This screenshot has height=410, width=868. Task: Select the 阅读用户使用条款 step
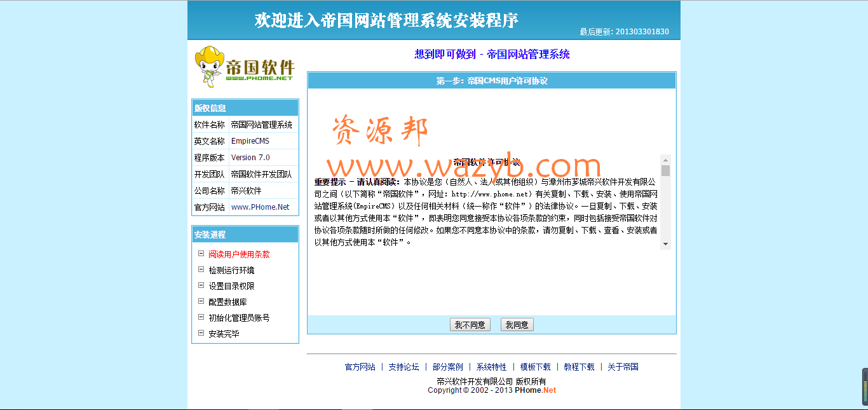pyautogui.click(x=239, y=254)
